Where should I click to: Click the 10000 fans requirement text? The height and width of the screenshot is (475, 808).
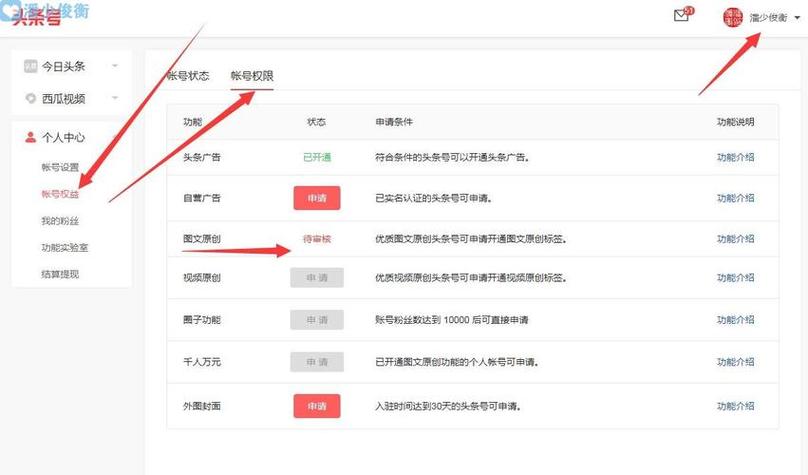click(x=451, y=320)
